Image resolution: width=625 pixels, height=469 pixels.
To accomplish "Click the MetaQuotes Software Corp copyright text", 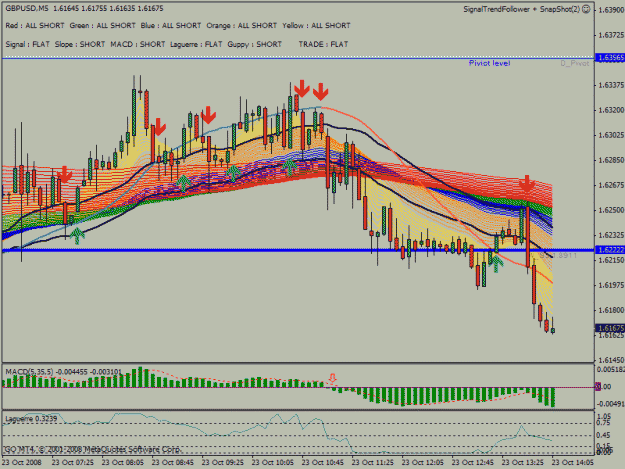I will point(93,449).
